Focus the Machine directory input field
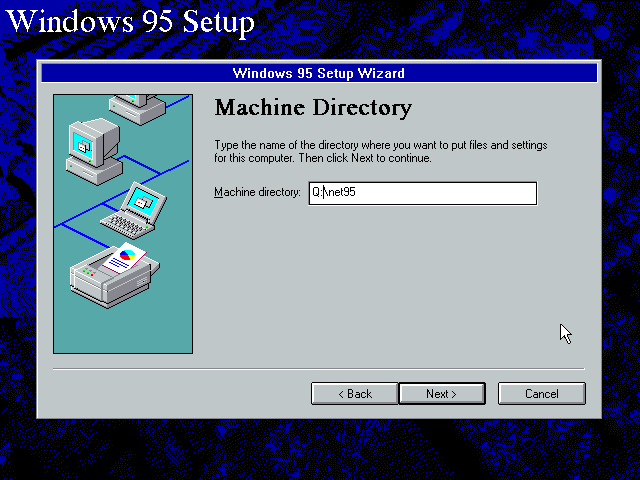Viewport: 640px width, 480px height. click(422, 193)
